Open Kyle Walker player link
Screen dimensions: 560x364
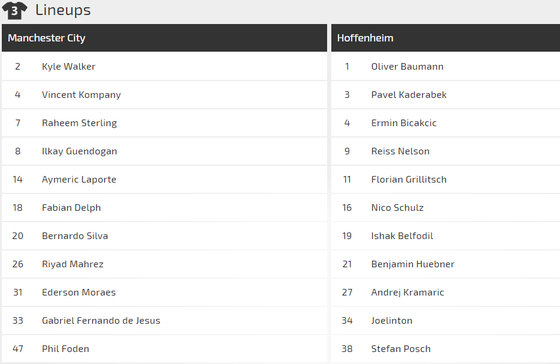click(69, 66)
